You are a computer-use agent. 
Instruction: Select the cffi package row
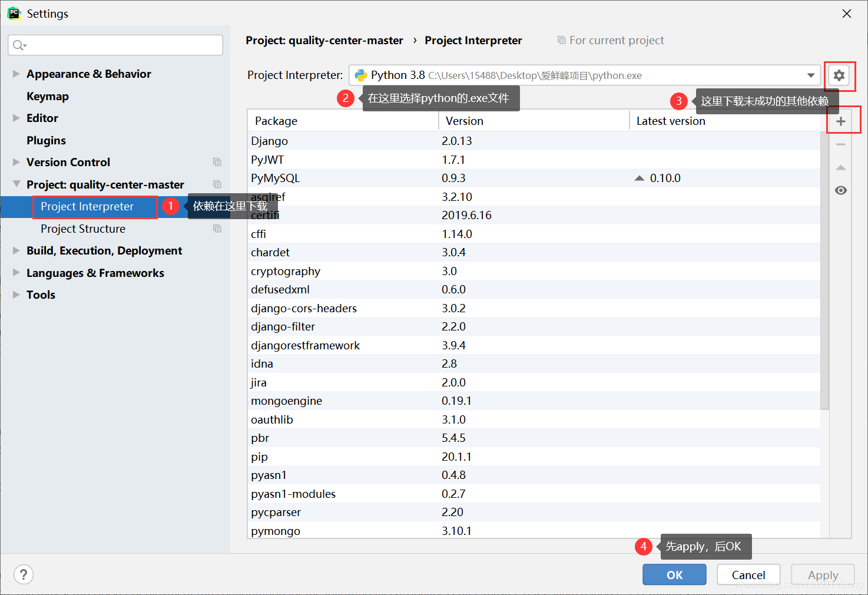534,234
